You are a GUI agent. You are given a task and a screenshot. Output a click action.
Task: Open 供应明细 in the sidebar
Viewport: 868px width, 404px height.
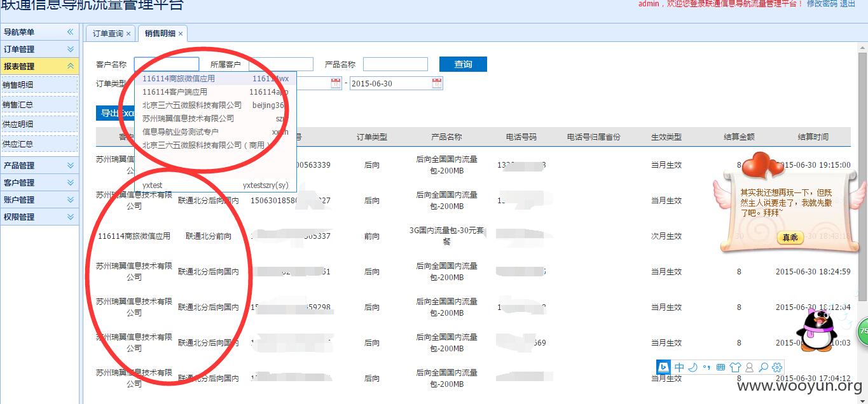(39, 124)
